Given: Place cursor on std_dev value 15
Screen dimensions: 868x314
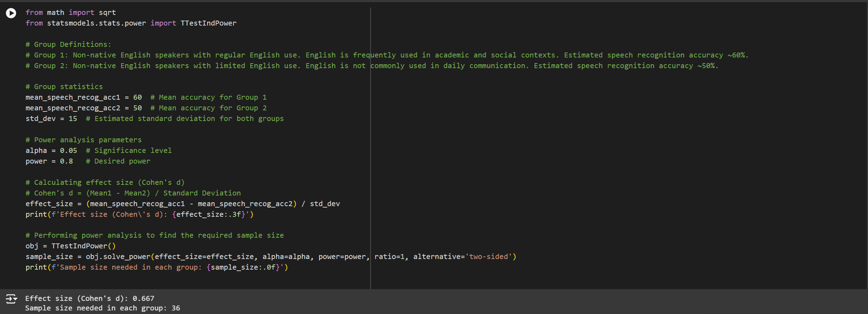Looking at the screenshot, I should click(73, 119).
